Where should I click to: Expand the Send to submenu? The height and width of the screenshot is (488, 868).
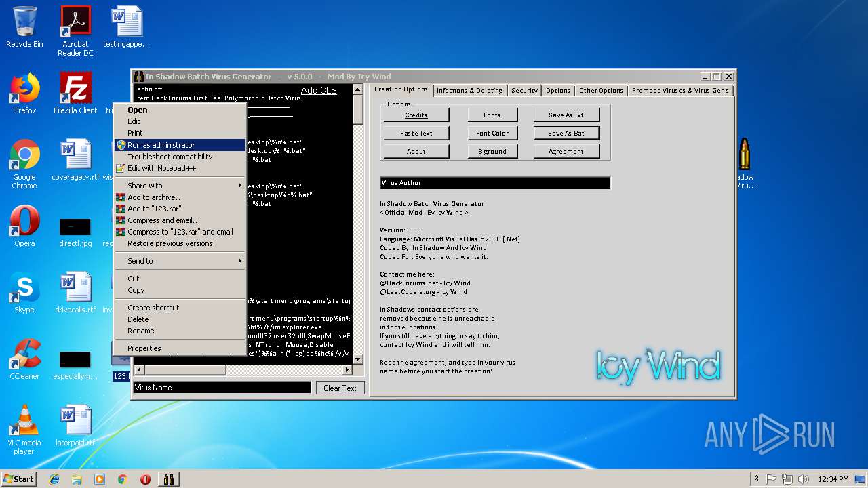click(x=180, y=261)
